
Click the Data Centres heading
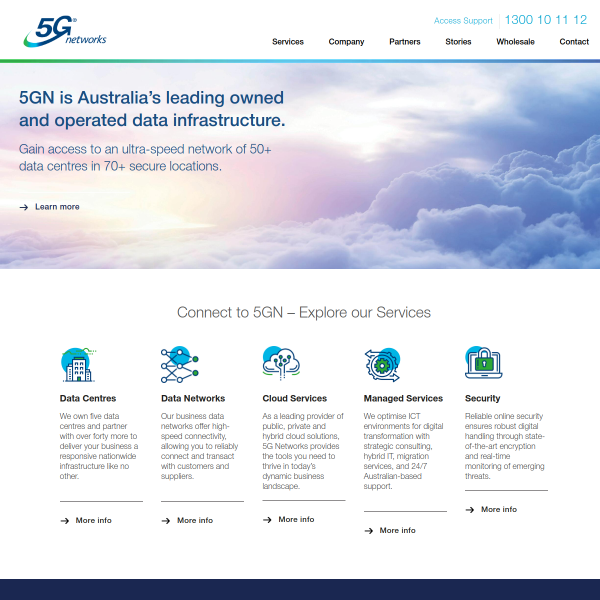[x=88, y=398]
